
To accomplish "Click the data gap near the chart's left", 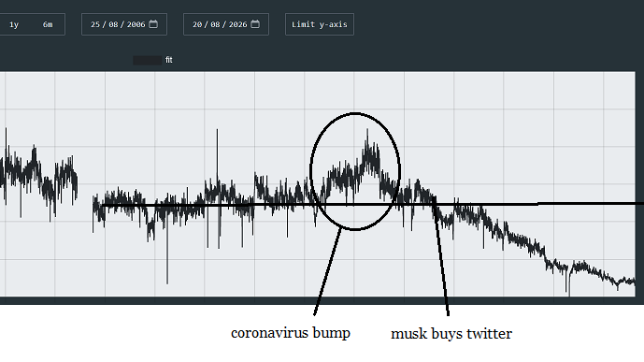I will pyautogui.click(x=85, y=193).
